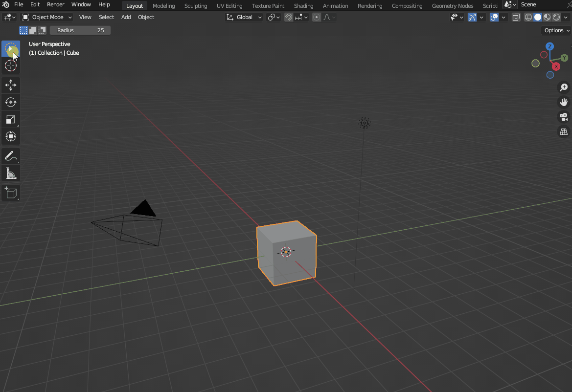This screenshot has height=392, width=572.
Task: Toggle snapping magnet icon
Action: pyautogui.click(x=289, y=17)
